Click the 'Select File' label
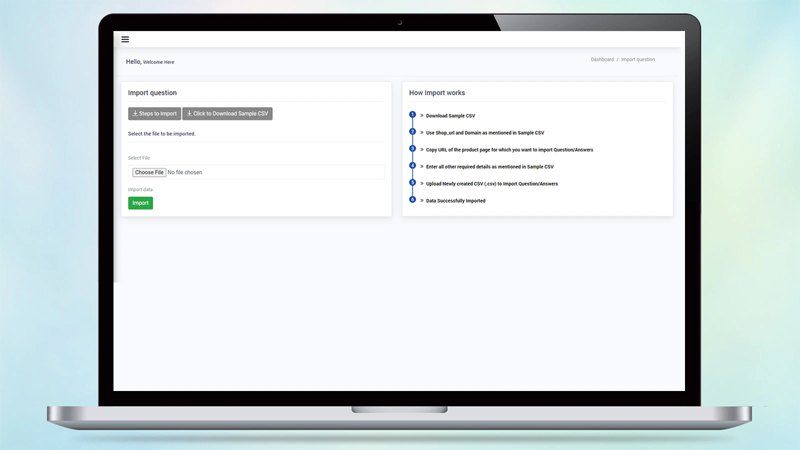Viewport: 800px width, 450px height. pos(139,158)
